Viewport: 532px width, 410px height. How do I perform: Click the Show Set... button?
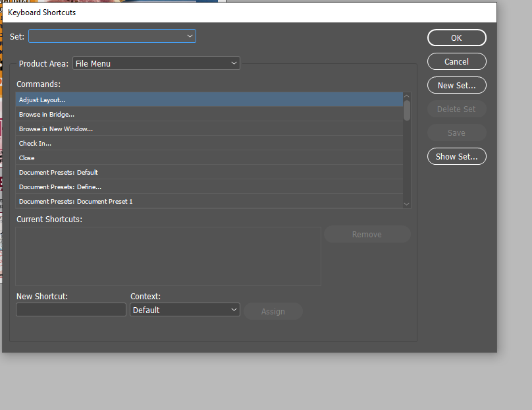point(457,156)
